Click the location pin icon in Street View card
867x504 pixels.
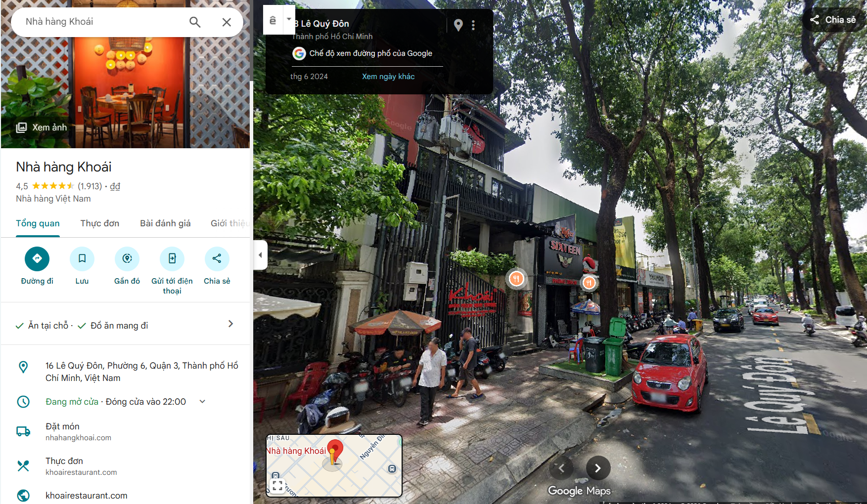[x=458, y=25]
